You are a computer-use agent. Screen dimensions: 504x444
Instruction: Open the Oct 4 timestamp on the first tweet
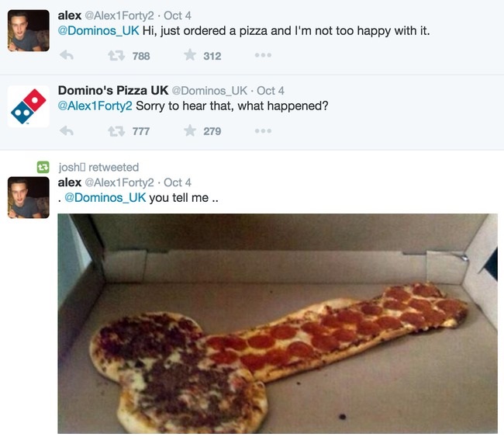(x=178, y=16)
